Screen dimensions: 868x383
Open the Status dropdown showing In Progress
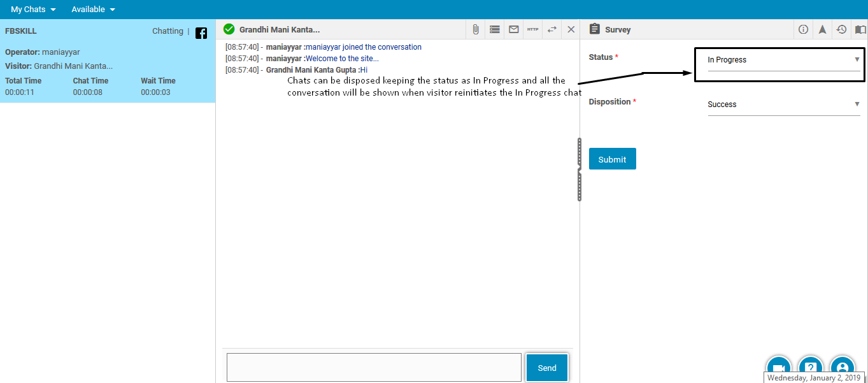pyautogui.click(x=783, y=60)
